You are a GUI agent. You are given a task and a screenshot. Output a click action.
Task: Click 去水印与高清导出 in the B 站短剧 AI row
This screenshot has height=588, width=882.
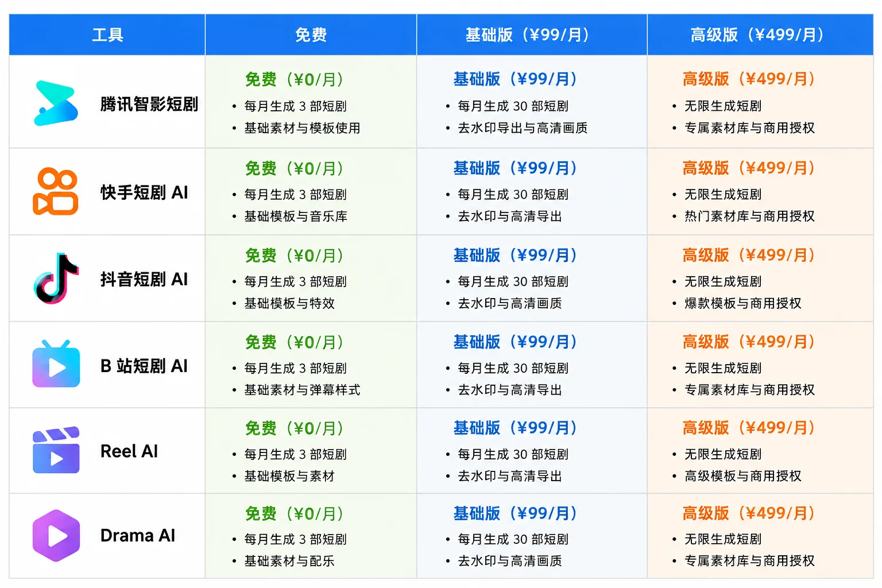510,390
